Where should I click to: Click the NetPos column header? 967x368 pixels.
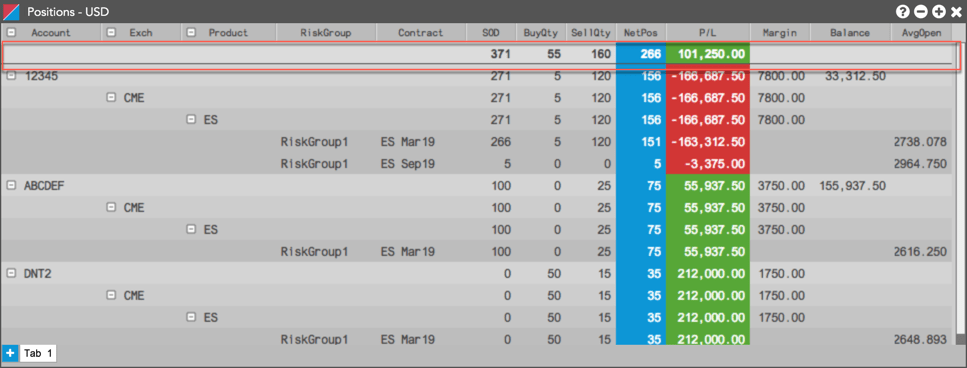pos(641,33)
